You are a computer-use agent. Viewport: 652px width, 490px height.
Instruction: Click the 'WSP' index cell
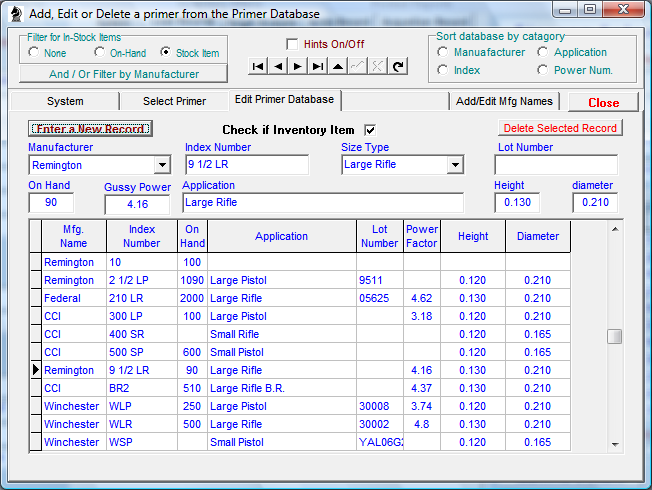[142, 442]
